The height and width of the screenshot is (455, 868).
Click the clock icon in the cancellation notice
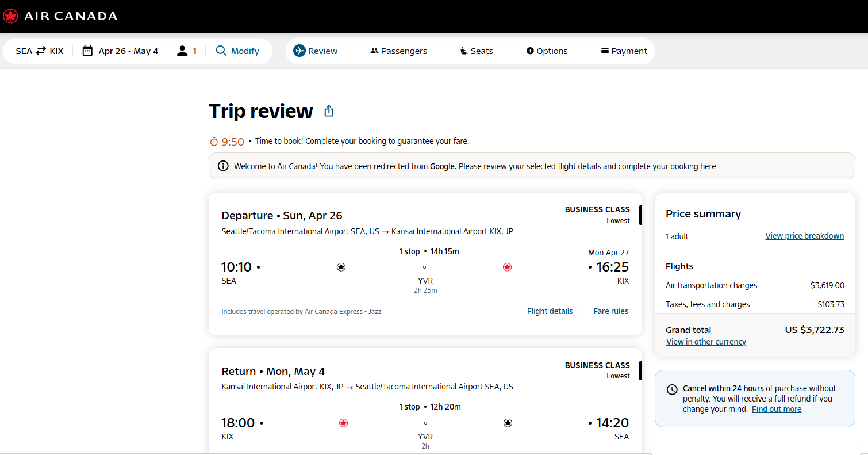point(672,389)
